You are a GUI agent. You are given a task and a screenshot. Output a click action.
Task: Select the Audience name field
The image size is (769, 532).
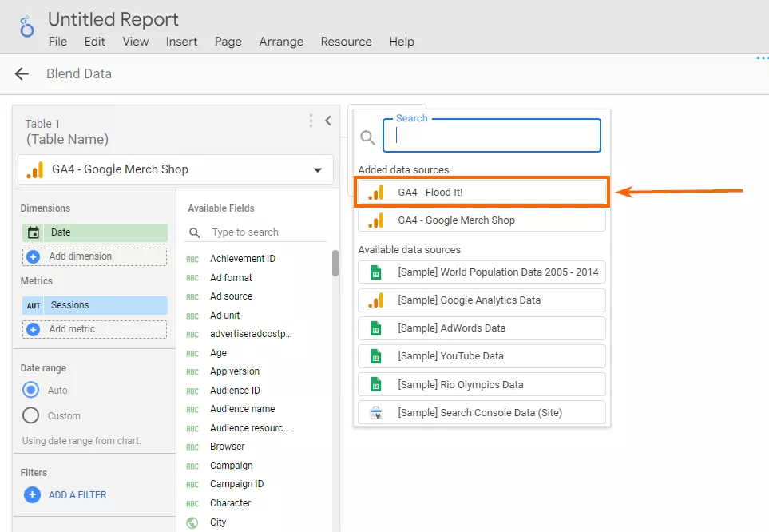(x=243, y=409)
